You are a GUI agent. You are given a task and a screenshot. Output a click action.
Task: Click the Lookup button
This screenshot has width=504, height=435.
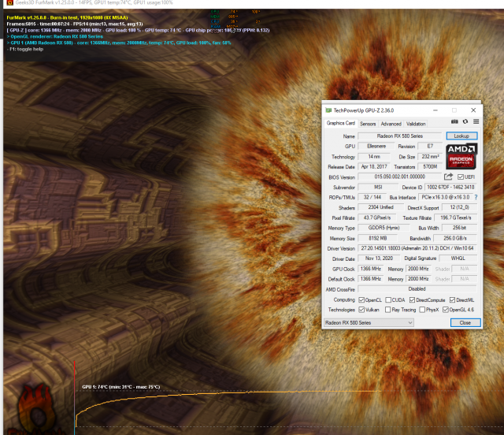[x=461, y=136]
